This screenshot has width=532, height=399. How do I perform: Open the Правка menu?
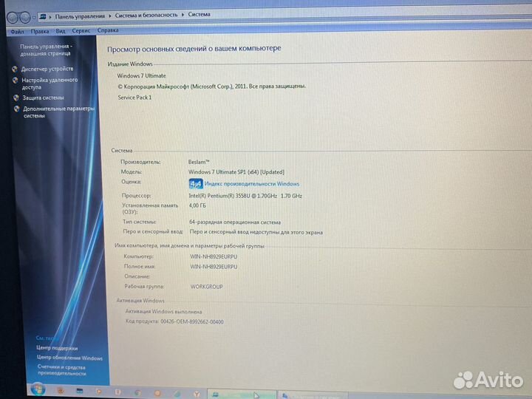tap(40, 31)
